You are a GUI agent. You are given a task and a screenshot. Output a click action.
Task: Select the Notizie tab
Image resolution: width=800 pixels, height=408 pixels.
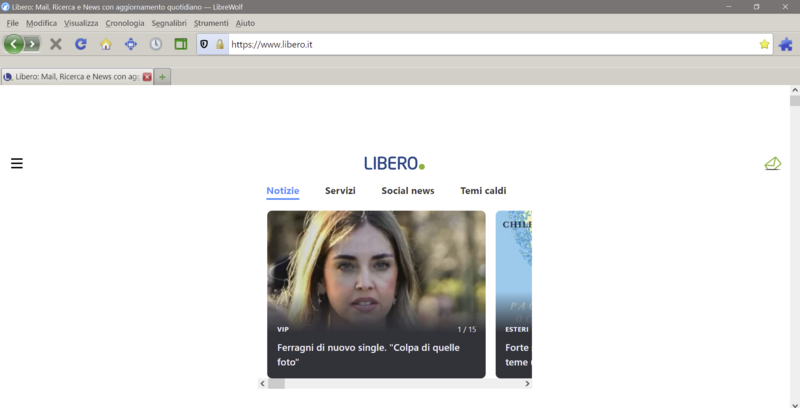(283, 191)
